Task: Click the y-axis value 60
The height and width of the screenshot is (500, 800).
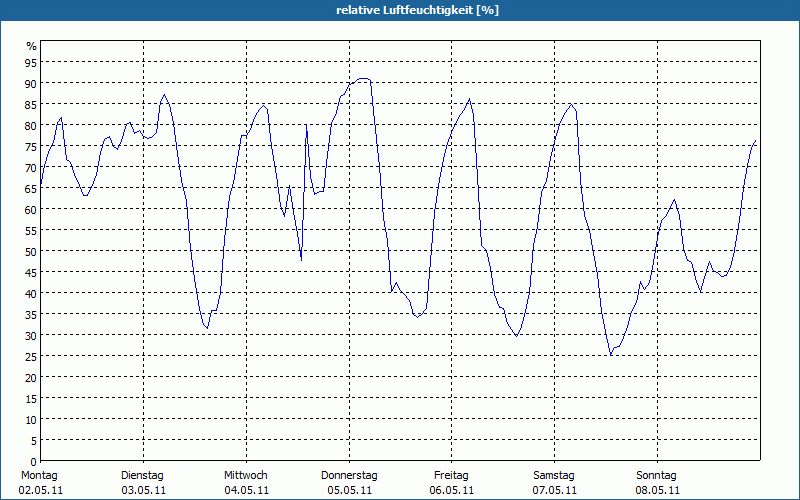Action: (x=31, y=210)
